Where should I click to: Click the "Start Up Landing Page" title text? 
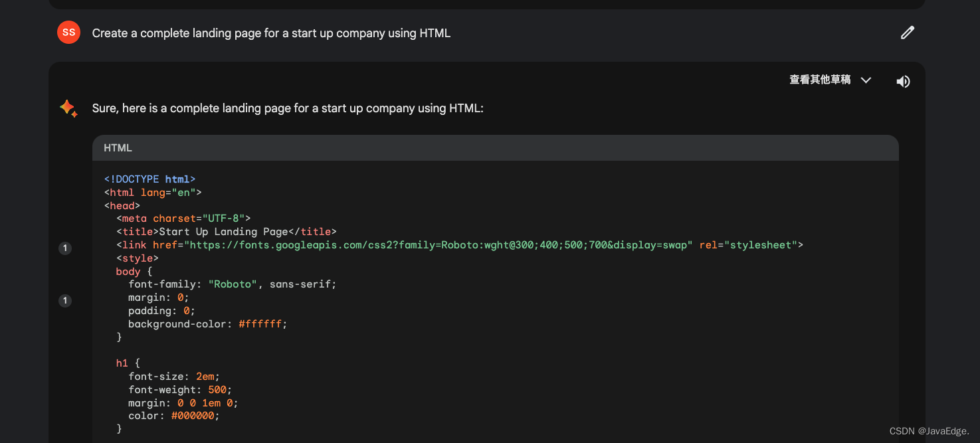(223, 232)
